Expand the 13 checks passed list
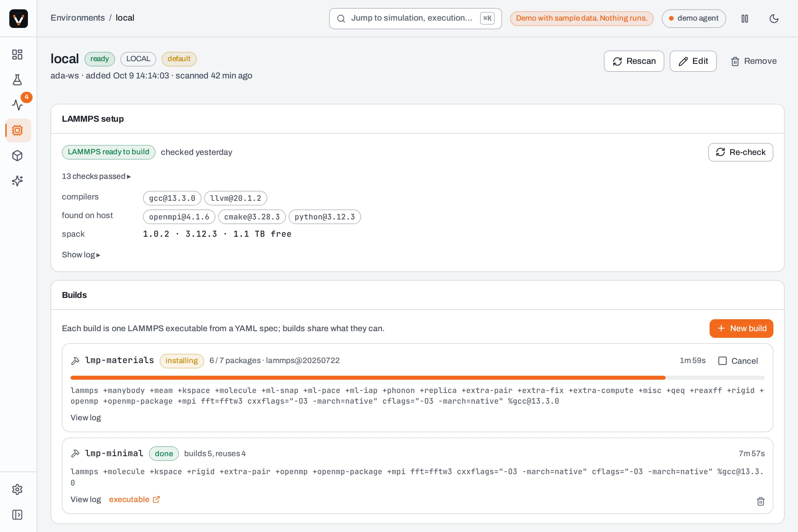The height and width of the screenshot is (532, 798). coord(96,177)
